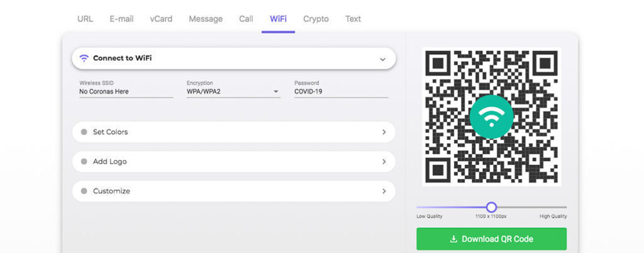The width and height of the screenshot is (644, 253).
Task: Click the gray dot beside Customize
Action: tap(84, 191)
